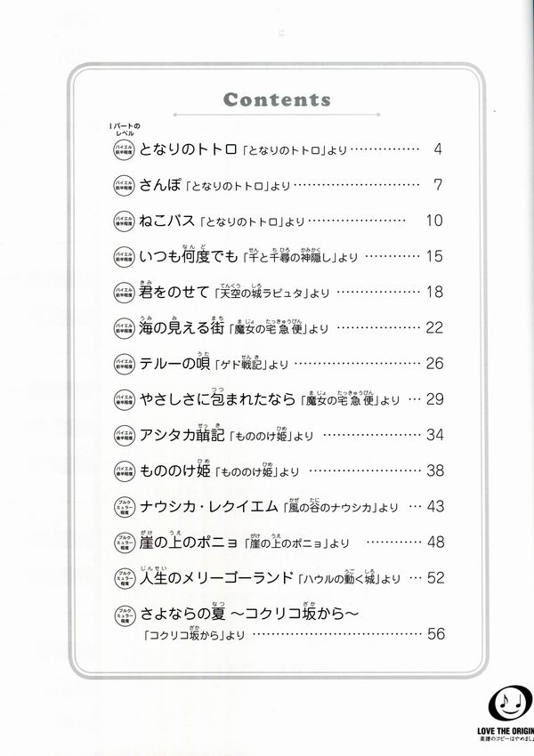This screenshot has height=756, width=534.
Task: Open the となりのトトロ entry title
Action: click(188, 149)
